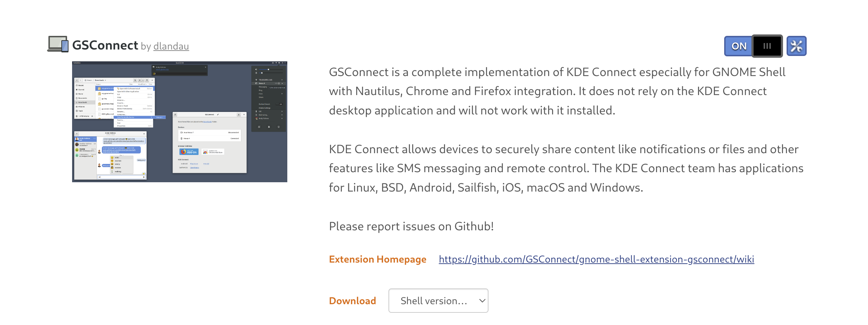The height and width of the screenshot is (325, 868).
Task: Click the search icon in the previewed file manager
Action: [135, 80]
